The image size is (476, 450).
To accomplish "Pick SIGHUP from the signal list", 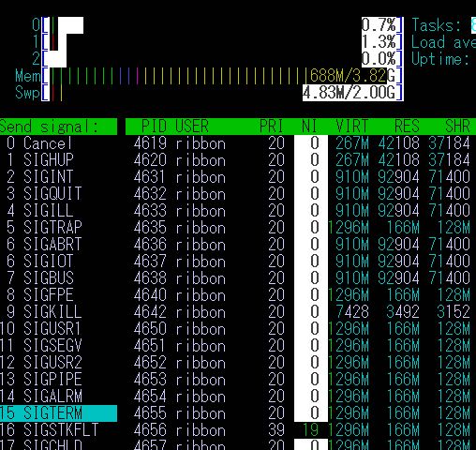I will pyautogui.click(x=58, y=160).
